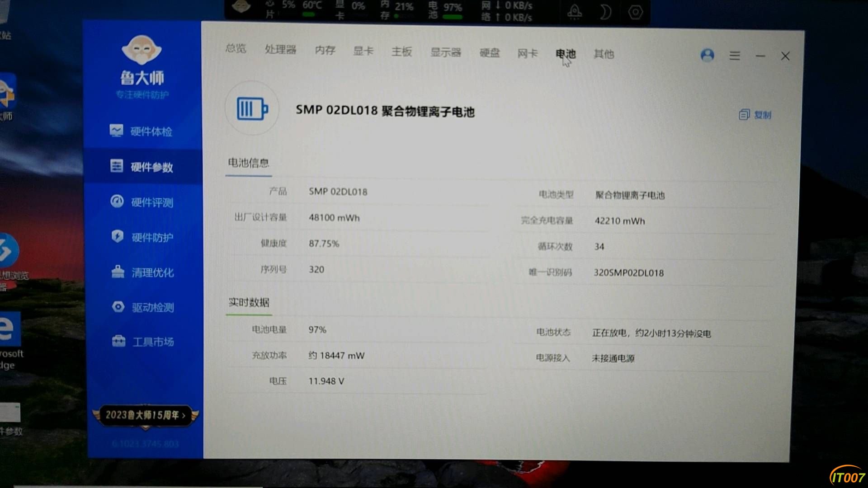Open 工具市场 tool market

(x=143, y=342)
